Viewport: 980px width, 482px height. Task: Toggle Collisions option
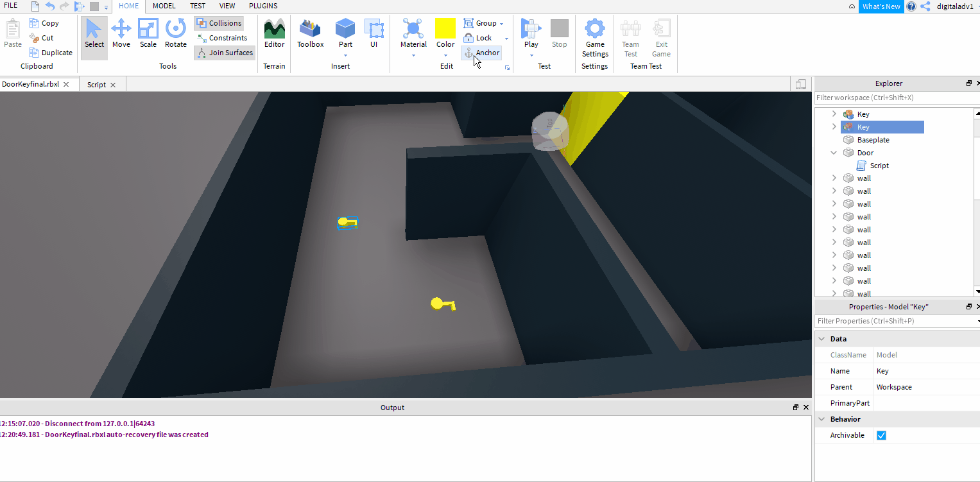pyautogui.click(x=219, y=23)
